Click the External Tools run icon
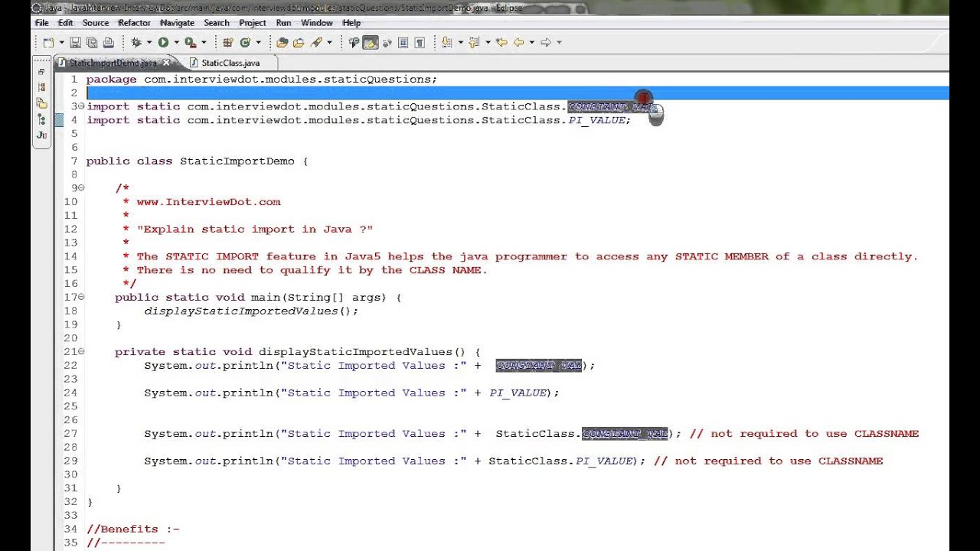Image resolution: width=980 pixels, height=551 pixels. (191, 43)
